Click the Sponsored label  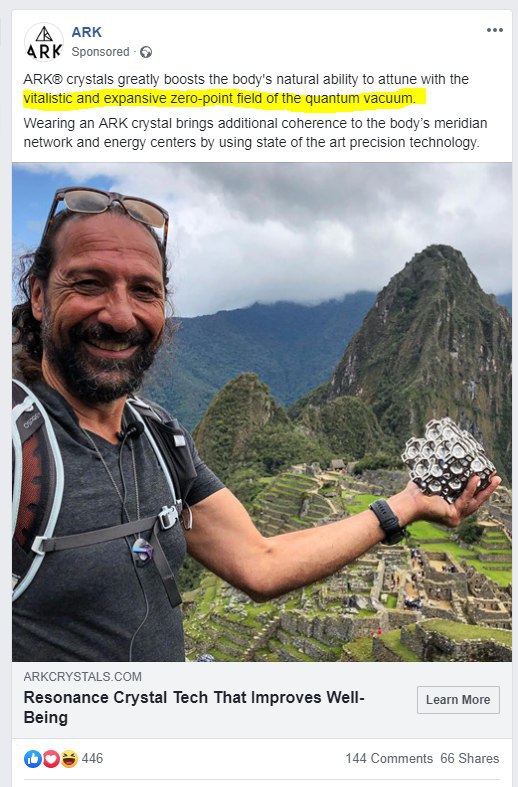(x=100, y=52)
